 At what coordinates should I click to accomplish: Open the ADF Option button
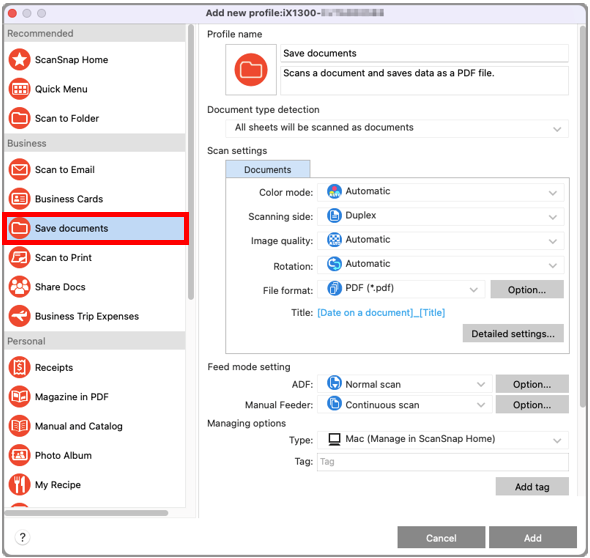point(532,384)
